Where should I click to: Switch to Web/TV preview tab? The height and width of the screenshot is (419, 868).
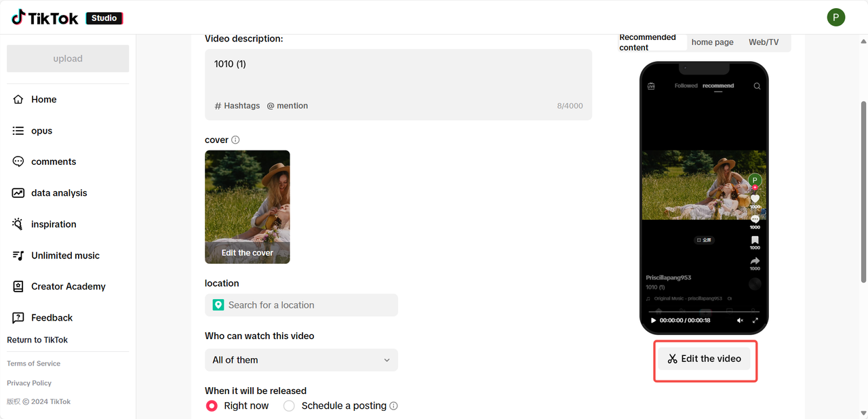(x=764, y=42)
